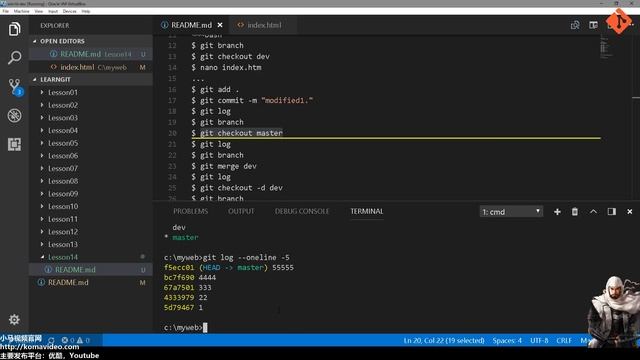Close the README.md editor tab
The width and height of the screenshot is (640, 360).
pyautogui.click(x=220, y=25)
